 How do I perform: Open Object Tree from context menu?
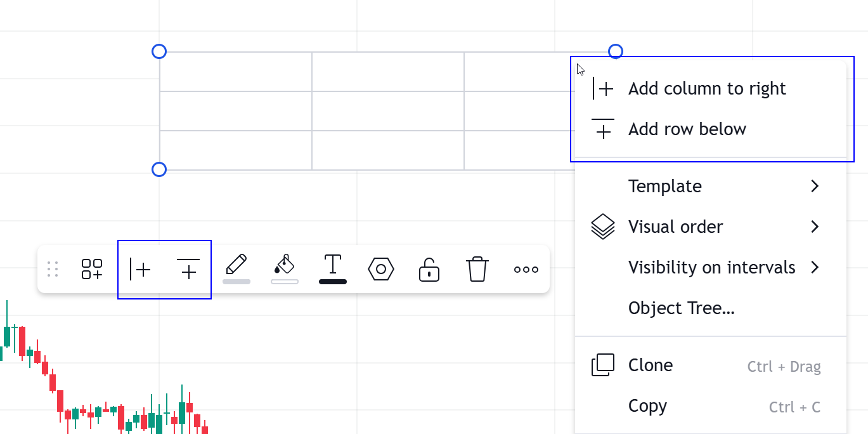coord(681,308)
